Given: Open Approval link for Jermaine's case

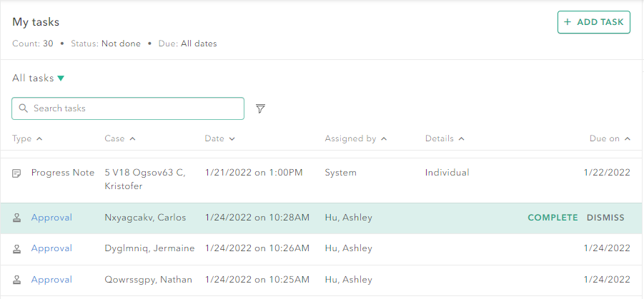Looking at the screenshot, I should [x=51, y=248].
